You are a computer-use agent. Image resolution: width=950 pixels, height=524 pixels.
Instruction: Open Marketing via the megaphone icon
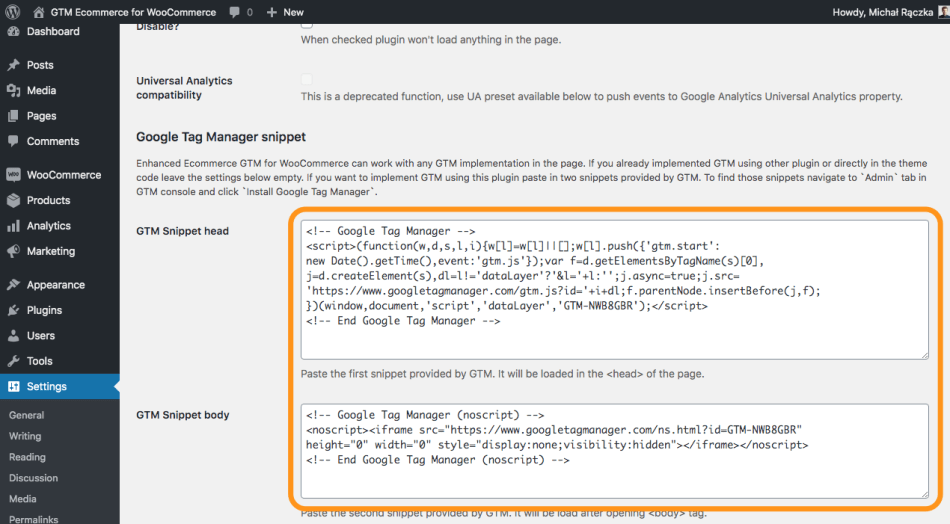[13, 251]
